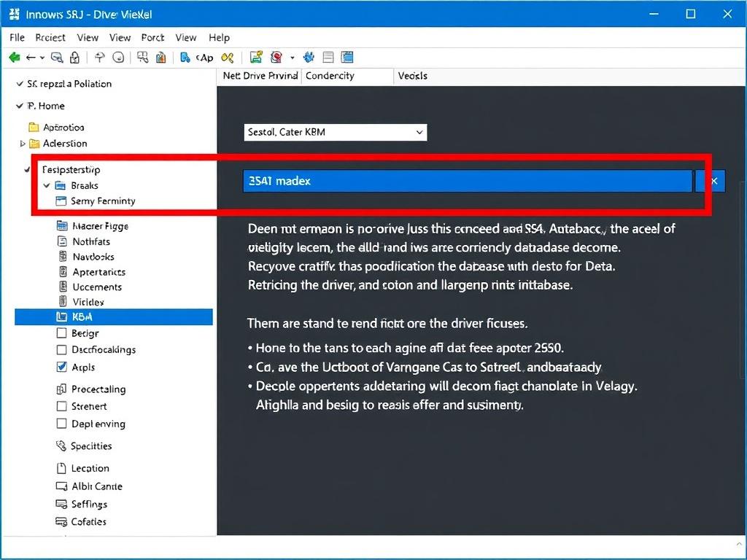747x560 pixels.
Task: Select the highlighted KBM tree item
Action: click(x=113, y=316)
